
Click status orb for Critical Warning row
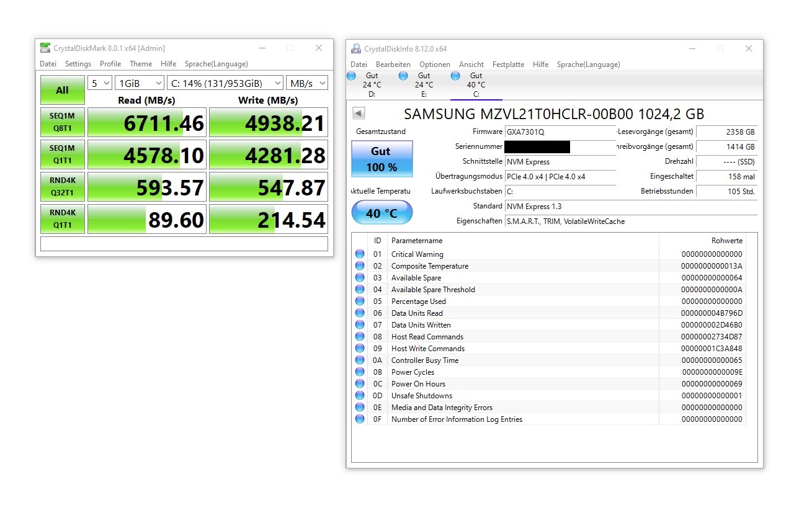(x=360, y=254)
